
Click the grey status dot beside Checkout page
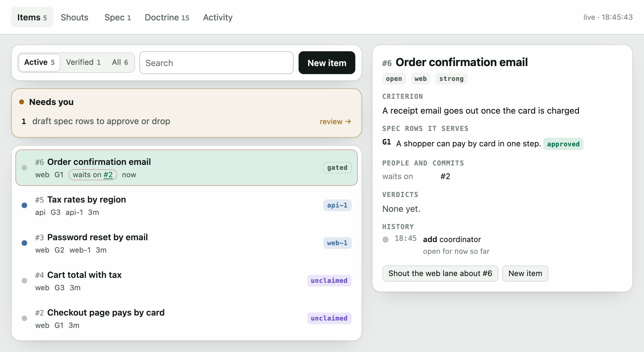coord(24,318)
